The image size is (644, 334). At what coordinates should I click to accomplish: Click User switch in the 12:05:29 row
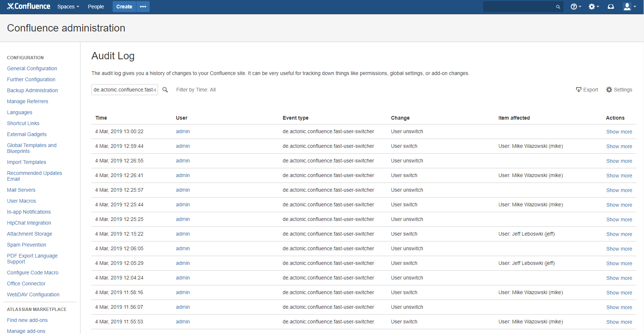[404, 263]
